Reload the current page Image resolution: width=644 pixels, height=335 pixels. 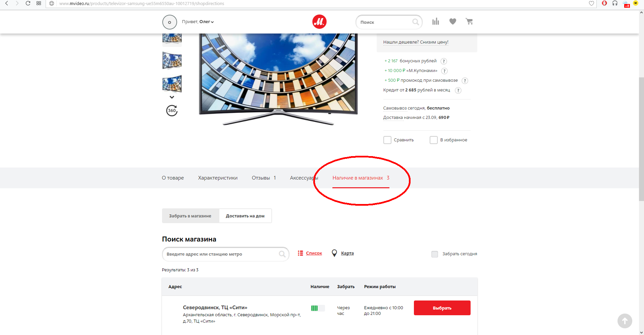coord(28,3)
